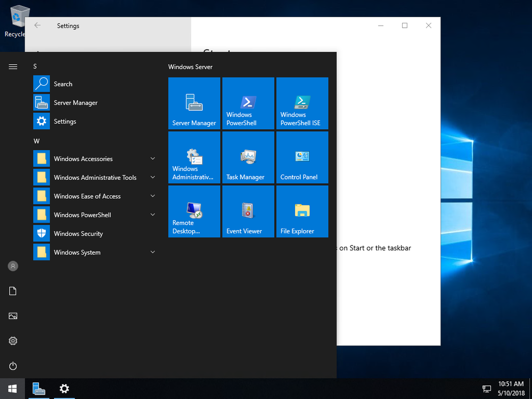Open the Task Manager tile

pyautogui.click(x=248, y=157)
